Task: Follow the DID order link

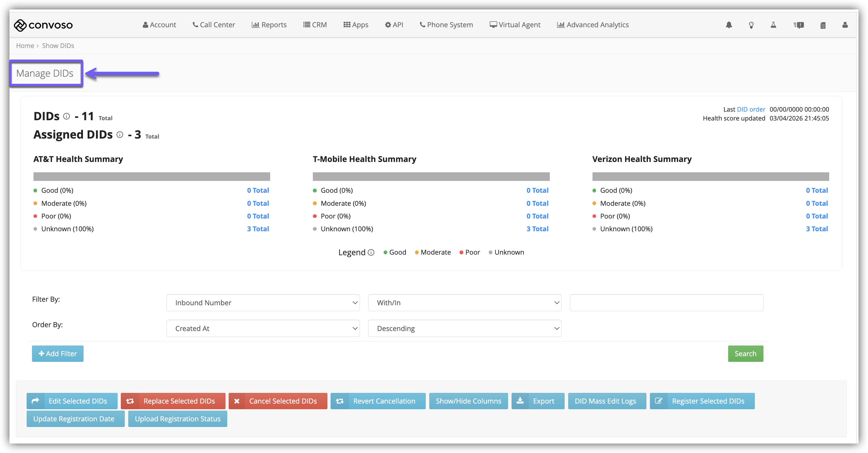Action: click(x=751, y=109)
